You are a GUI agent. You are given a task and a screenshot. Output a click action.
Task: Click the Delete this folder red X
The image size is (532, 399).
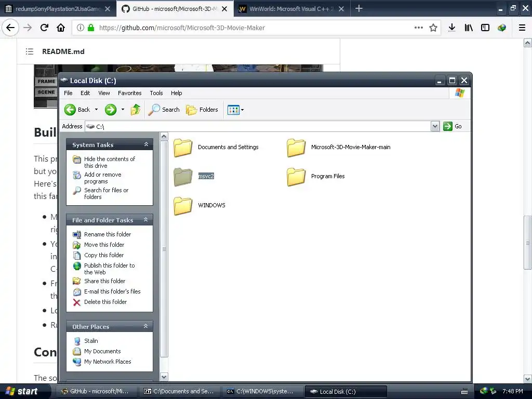click(77, 302)
